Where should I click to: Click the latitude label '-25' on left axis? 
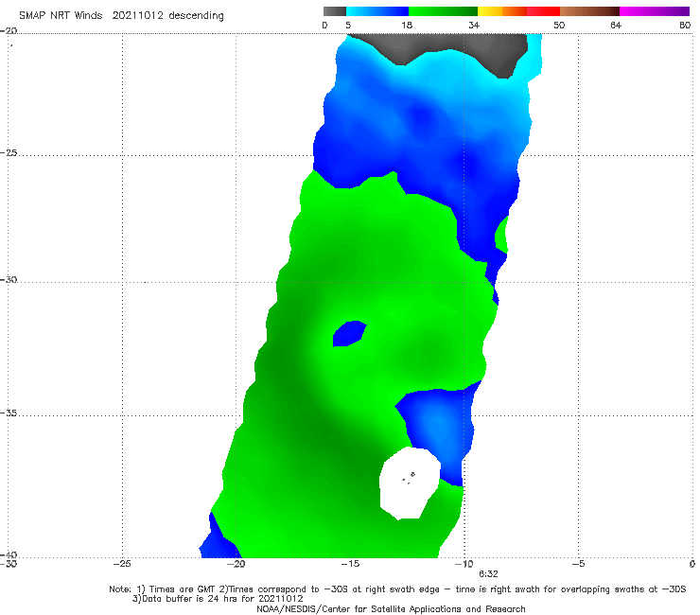(x=9, y=152)
